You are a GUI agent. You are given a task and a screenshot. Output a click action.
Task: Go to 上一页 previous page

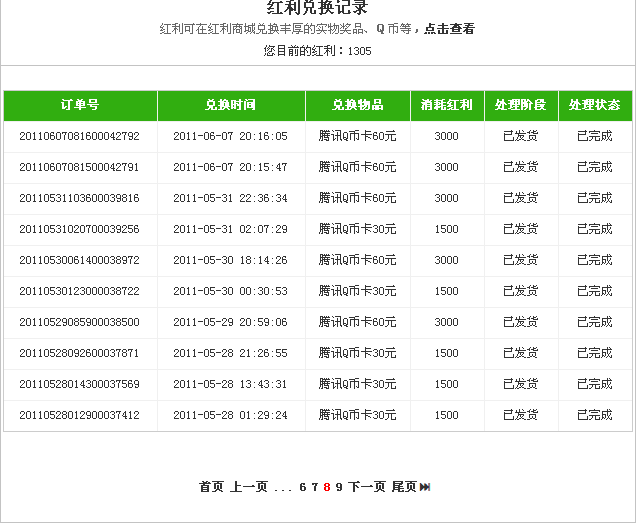tap(249, 486)
